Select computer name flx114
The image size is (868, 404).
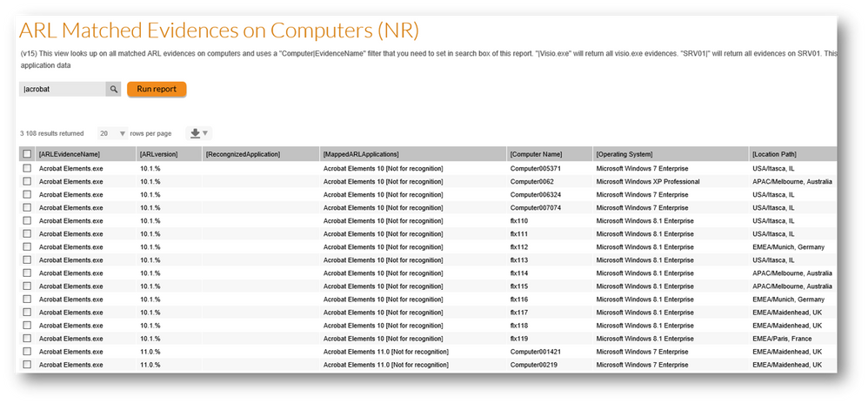coord(518,273)
